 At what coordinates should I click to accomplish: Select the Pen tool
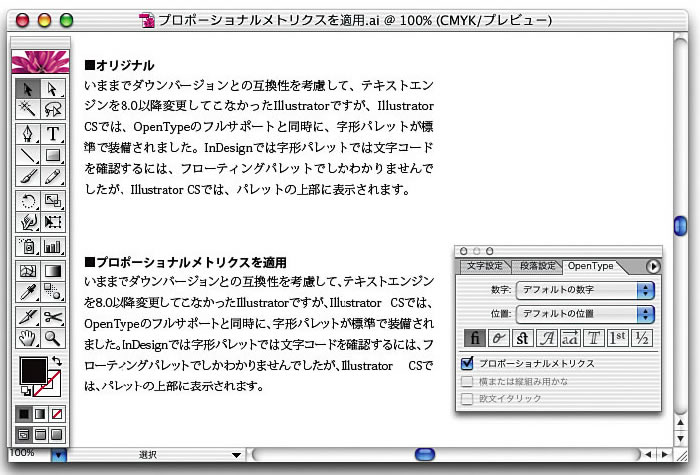(28, 133)
